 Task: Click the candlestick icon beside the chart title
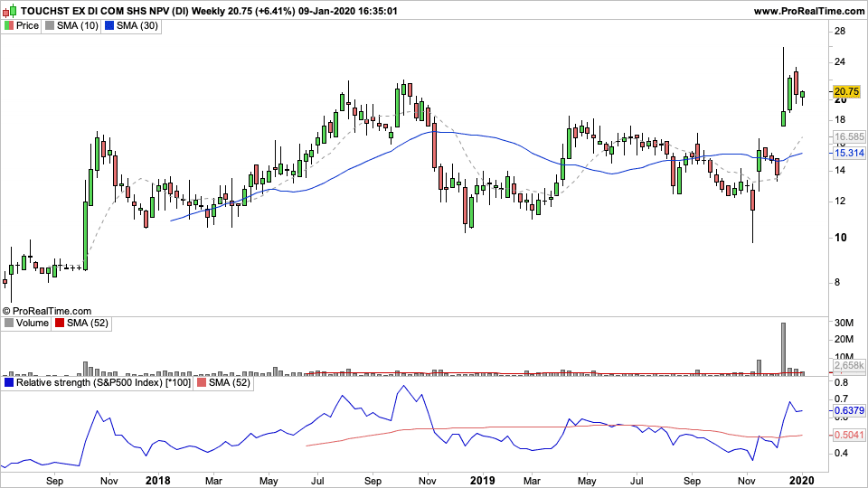coord(11,11)
